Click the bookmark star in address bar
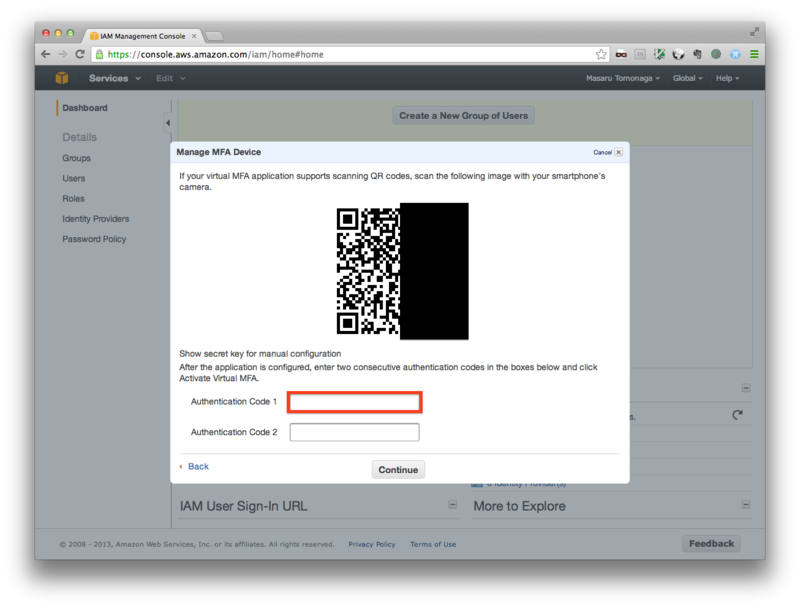The image size is (800, 608). click(x=601, y=54)
